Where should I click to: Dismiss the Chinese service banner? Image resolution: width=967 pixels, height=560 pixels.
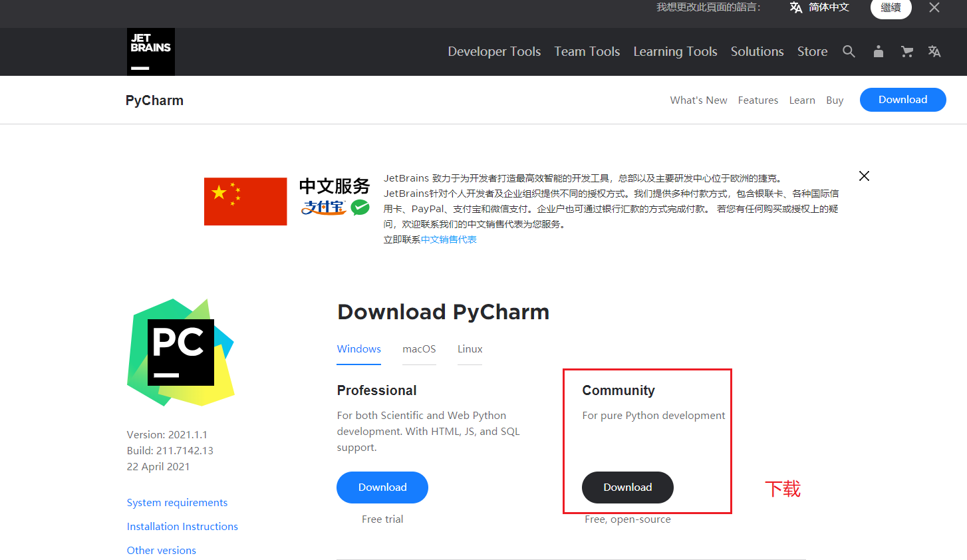(x=864, y=176)
